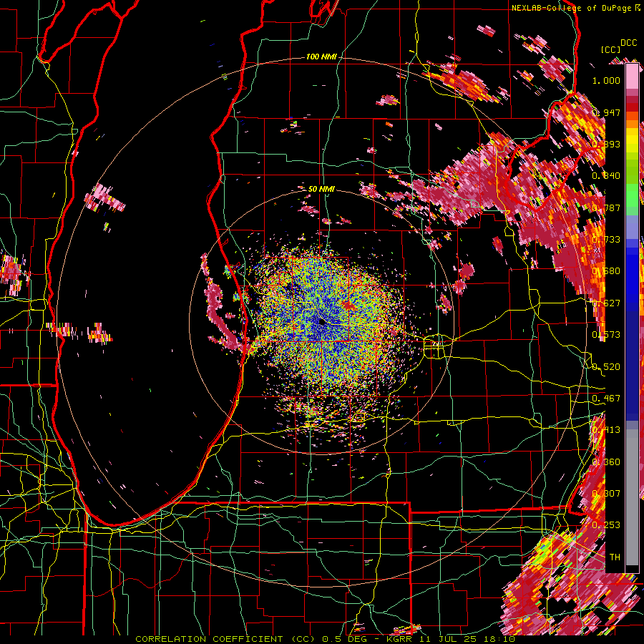Click the 0.733 value on the color scale

tap(606, 240)
